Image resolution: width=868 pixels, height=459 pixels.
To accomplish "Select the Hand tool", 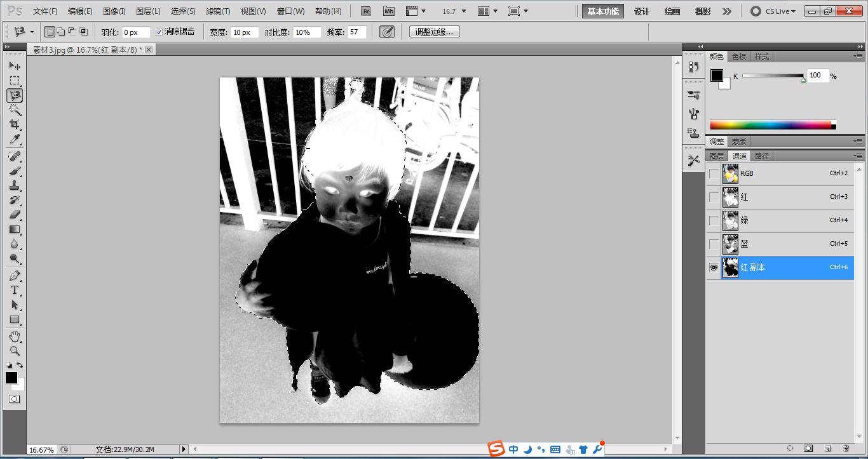I will click(x=15, y=335).
